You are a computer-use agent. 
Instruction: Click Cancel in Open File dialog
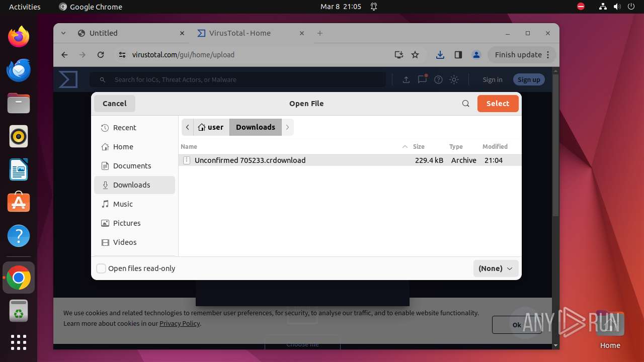click(x=115, y=104)
